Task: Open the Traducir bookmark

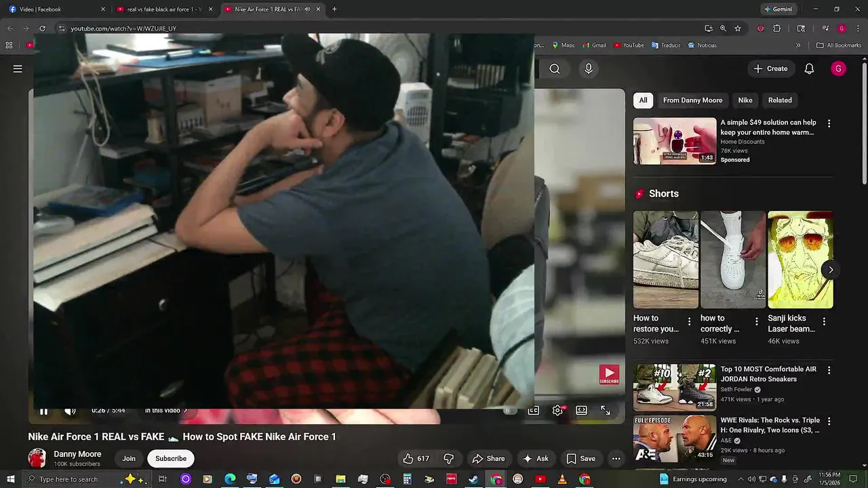Action: (x=666, y=45)
